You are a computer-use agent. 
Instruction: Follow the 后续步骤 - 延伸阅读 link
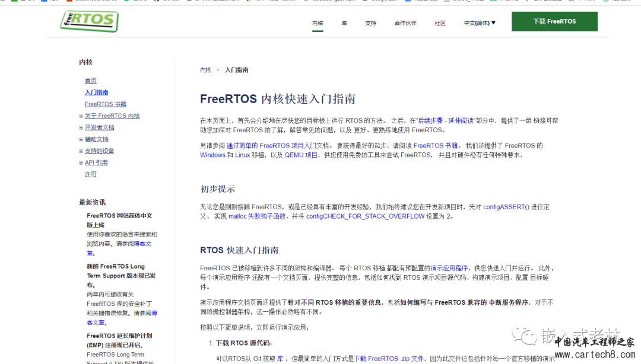tap(446, 120)
